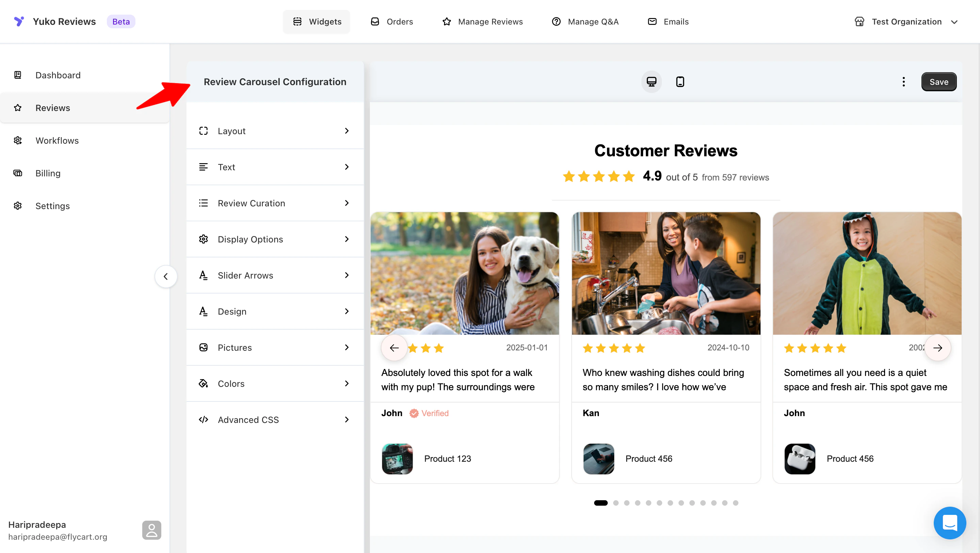Open the Orders tab
The image size is (980, 553).
392,21
